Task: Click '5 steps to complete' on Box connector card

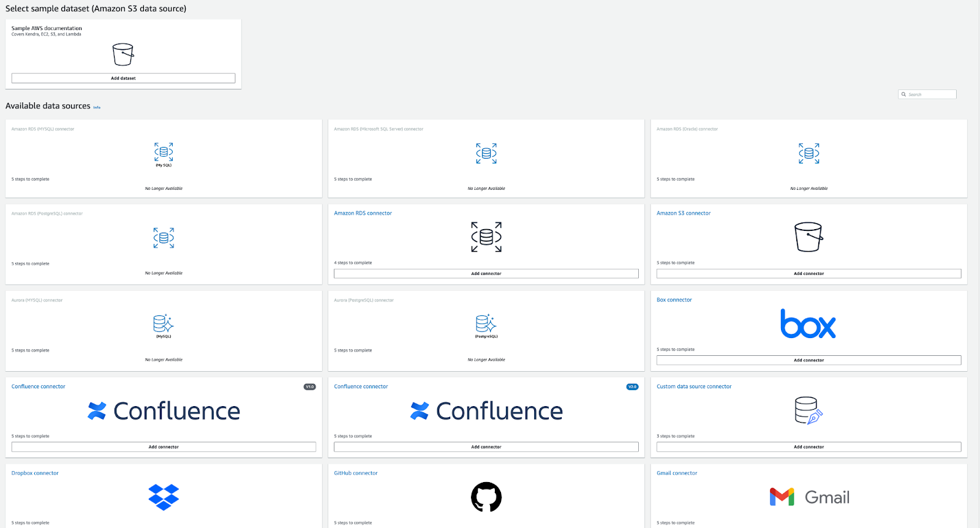Action: 676,350
